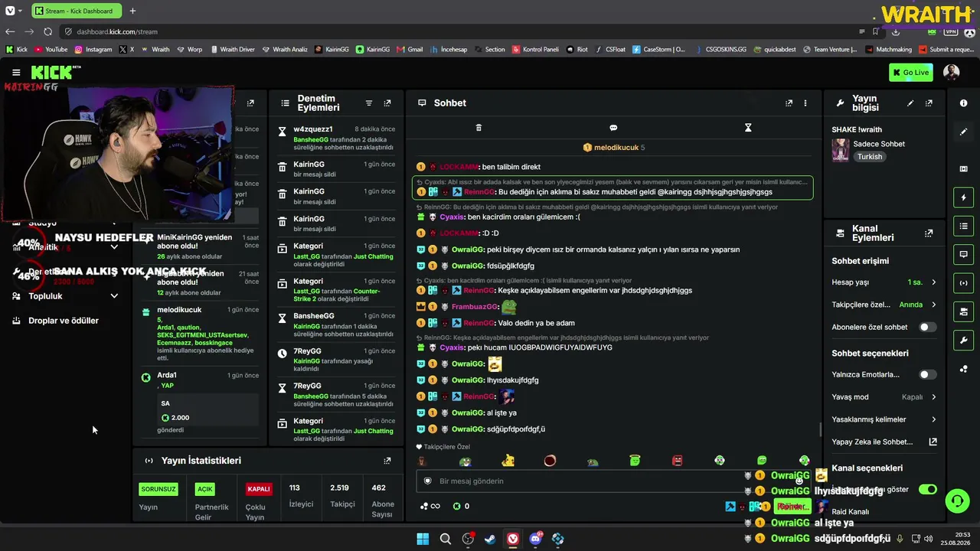Open the hamburger menu beside the Kick logo
The width and height of the screenshot is (980, 551).
click(16, 73)
